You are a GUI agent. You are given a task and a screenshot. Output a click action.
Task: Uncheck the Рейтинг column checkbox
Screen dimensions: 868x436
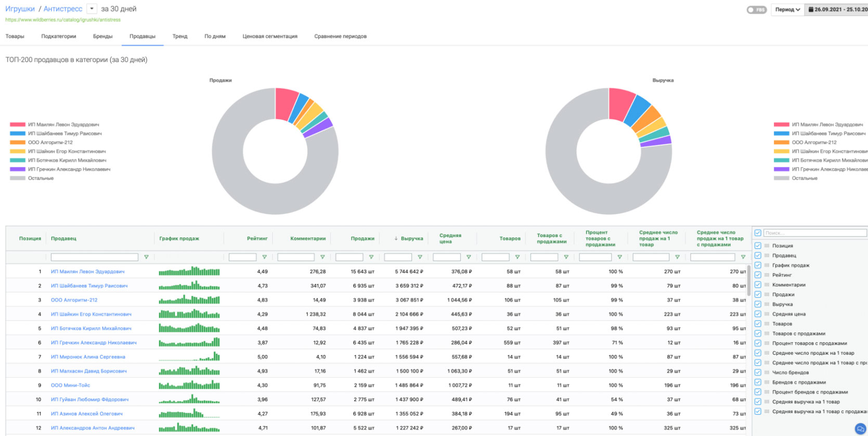[758, 275]
